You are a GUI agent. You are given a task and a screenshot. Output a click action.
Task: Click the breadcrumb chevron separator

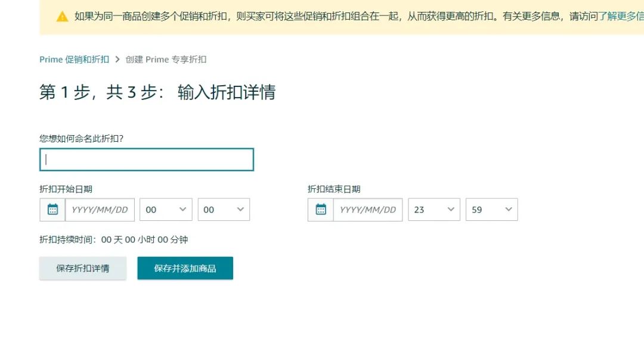(x=117, y=60)
